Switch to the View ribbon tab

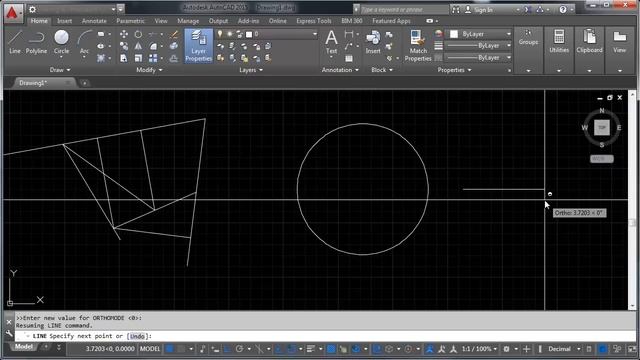click(x=161, y=21)
